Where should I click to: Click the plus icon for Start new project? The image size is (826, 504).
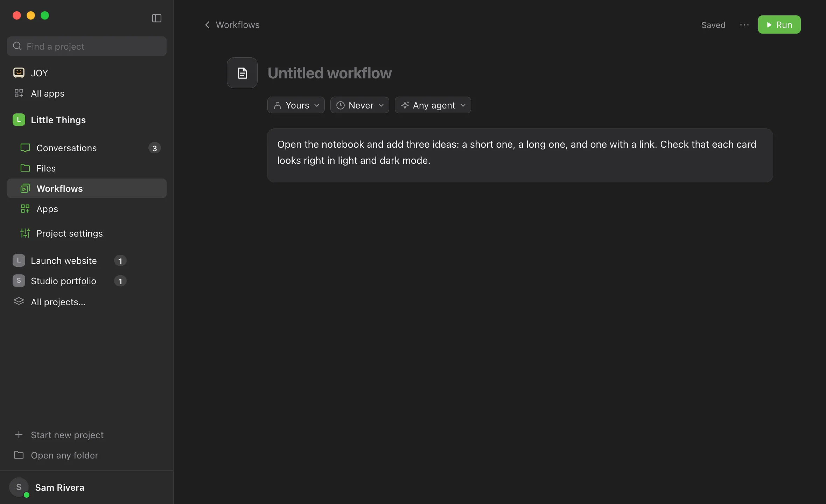click(19, 435)
